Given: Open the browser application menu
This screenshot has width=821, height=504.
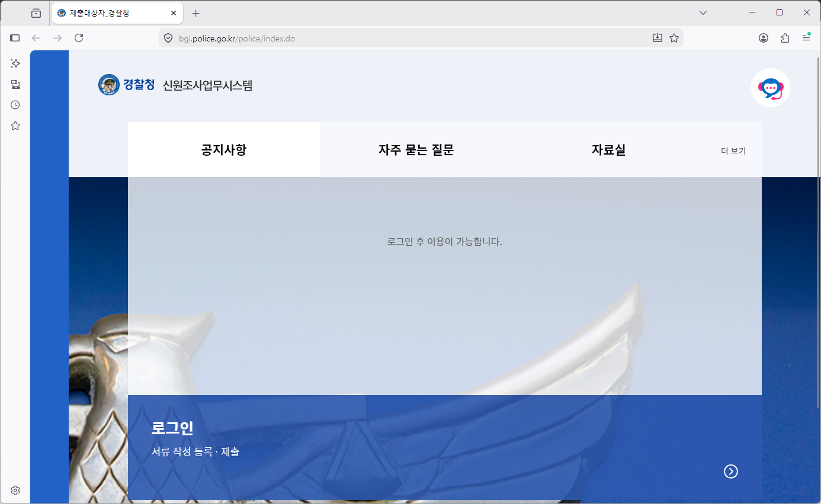Looking at the screenshot, I should click(x=806, y=38).
